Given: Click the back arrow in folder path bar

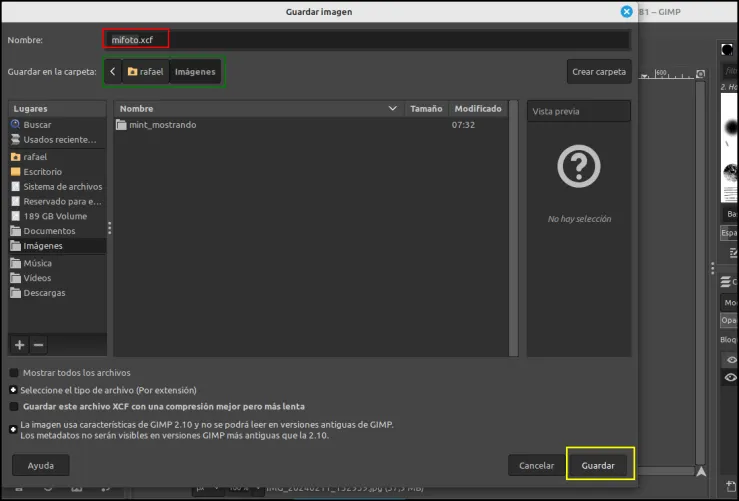Looking at the screenshot, I should coord(113,72).
